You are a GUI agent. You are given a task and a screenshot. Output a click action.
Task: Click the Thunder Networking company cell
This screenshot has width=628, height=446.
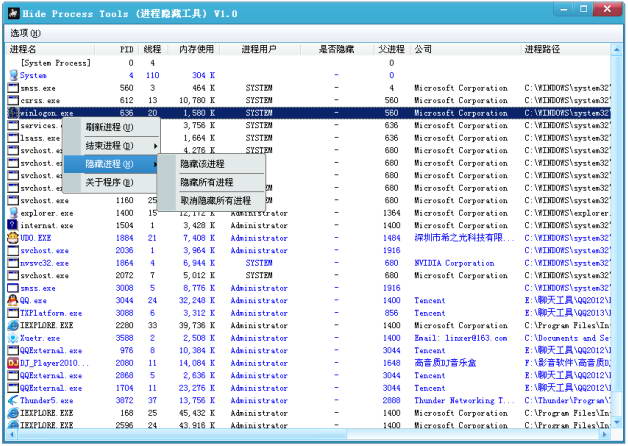(x=464, y=400)
